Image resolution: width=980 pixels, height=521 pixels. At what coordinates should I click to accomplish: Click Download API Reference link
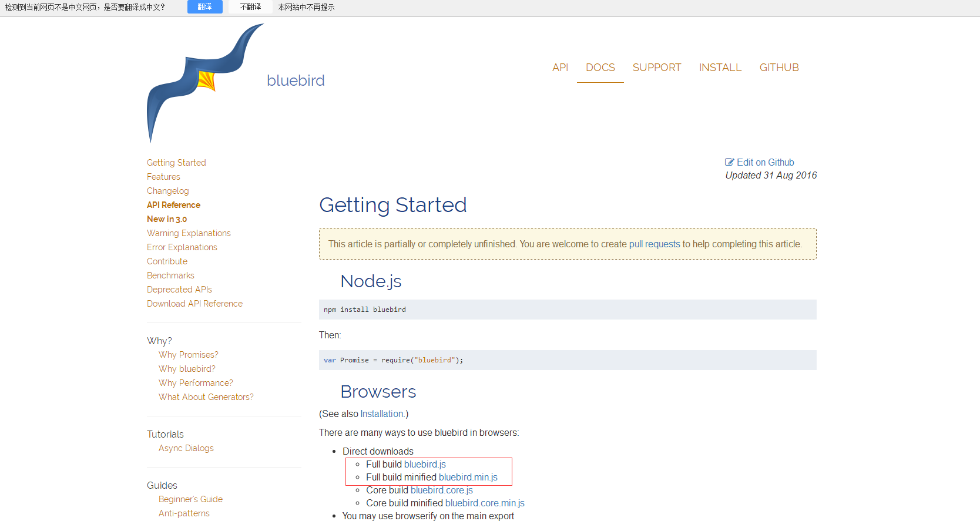(x=194, y=304)
